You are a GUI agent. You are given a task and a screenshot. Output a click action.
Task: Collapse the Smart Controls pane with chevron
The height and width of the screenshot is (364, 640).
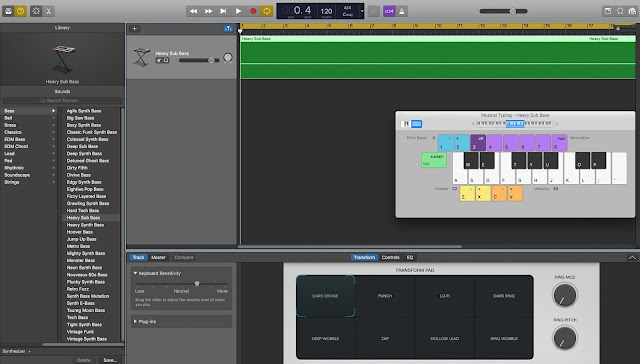click(x=632, y=257)
